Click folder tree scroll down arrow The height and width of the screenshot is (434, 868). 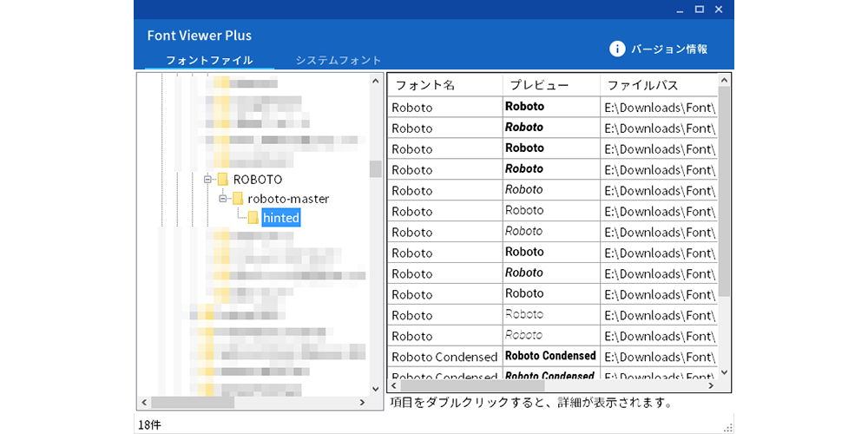[376, 390]
